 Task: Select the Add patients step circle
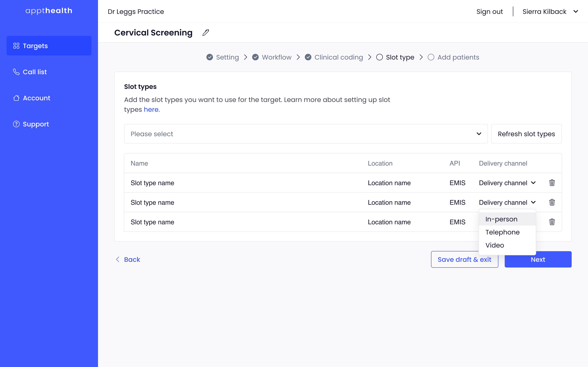[x=431, y=57]
